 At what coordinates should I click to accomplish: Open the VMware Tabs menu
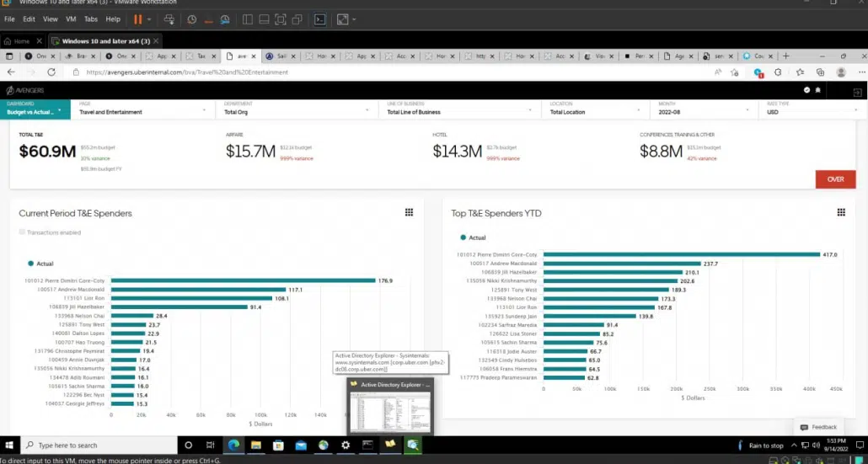91,19
